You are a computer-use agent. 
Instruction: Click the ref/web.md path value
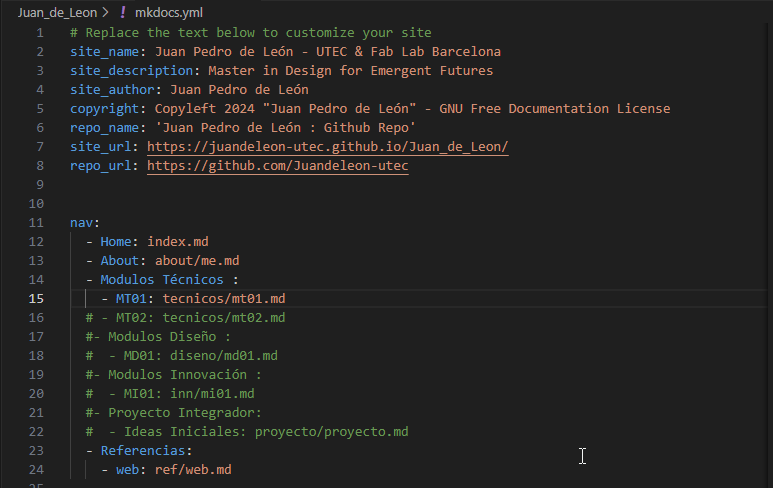pyautogui.click(x=193, y=469)
